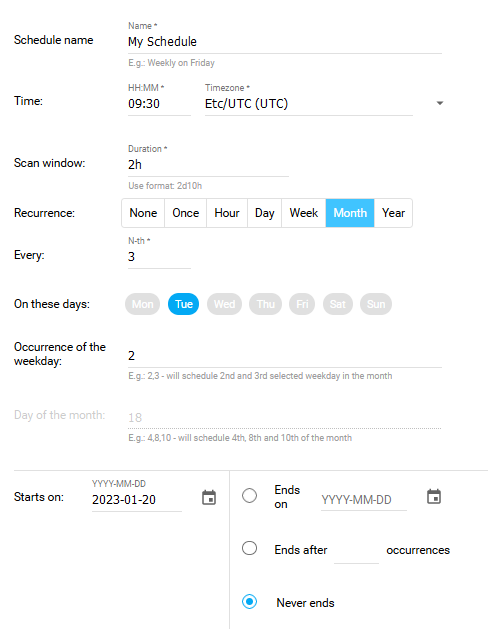This screenshot has height=642, width=501.
Task: Choose the Once recurrence option
Action: pyautogui.click(x=185, y=213)
